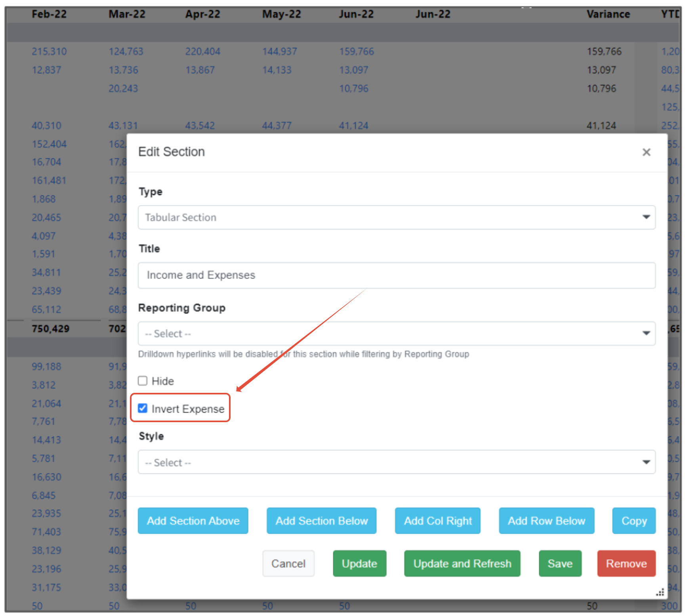685x616 pixels.
Task: Remove the section with red button
Action: [626, 563]
